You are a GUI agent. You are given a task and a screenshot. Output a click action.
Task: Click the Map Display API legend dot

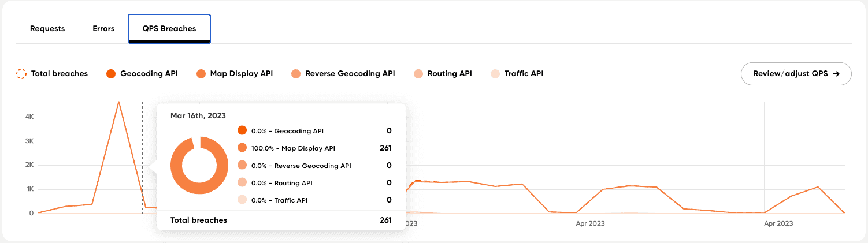coord(201,74)
